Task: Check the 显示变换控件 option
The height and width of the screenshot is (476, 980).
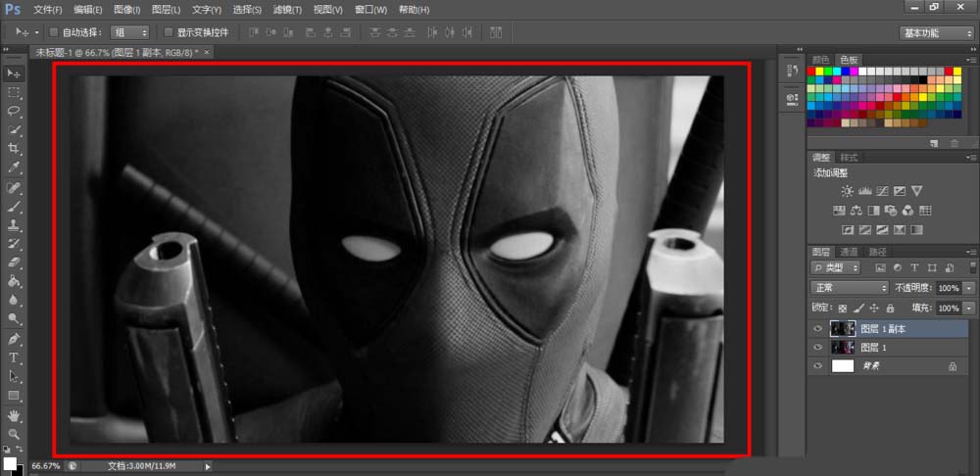Action: [x=169, y=32]
